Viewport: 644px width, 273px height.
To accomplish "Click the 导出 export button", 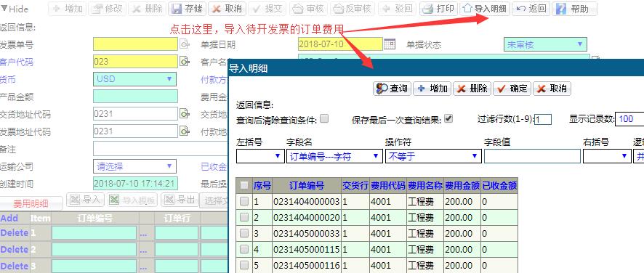I will click(x=180, y=200).
